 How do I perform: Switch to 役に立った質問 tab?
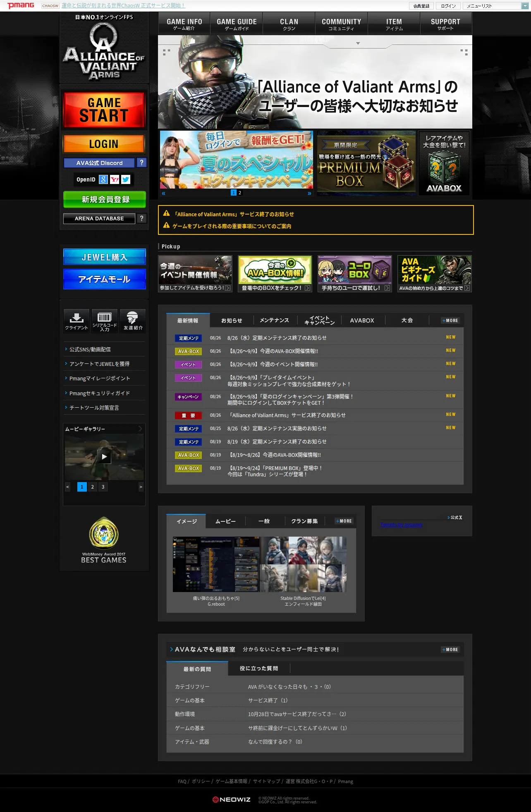(259, 669)
